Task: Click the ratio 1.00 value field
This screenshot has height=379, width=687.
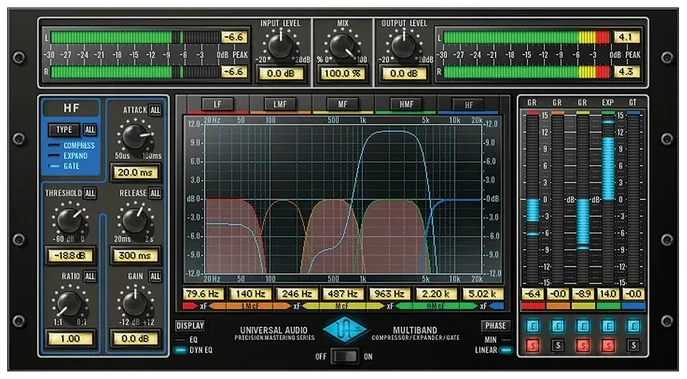Action: [70, 339]
